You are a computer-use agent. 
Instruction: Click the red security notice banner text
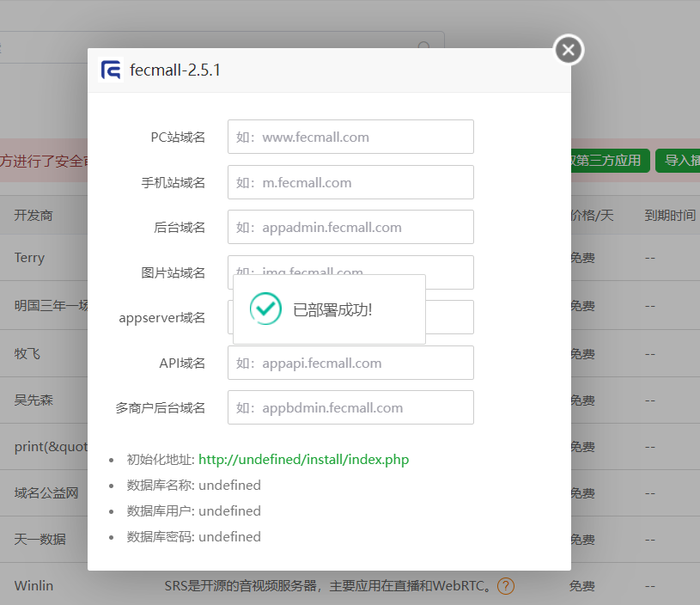click(x=44, y=161)
